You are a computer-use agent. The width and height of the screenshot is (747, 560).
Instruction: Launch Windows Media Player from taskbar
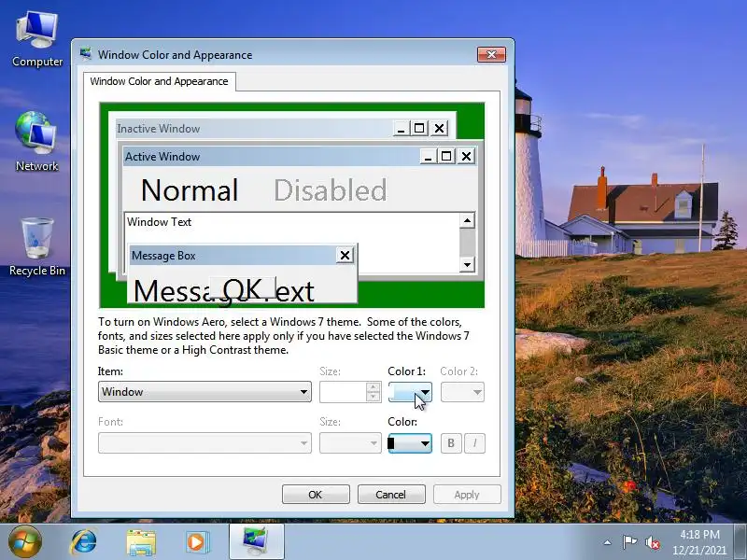click(197, 542)
